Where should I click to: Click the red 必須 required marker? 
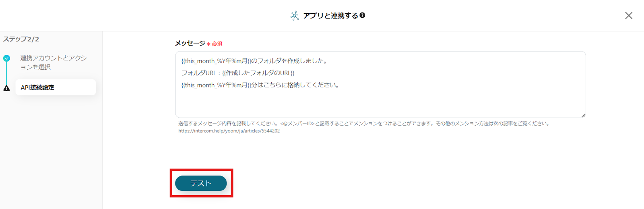point(215,43)
